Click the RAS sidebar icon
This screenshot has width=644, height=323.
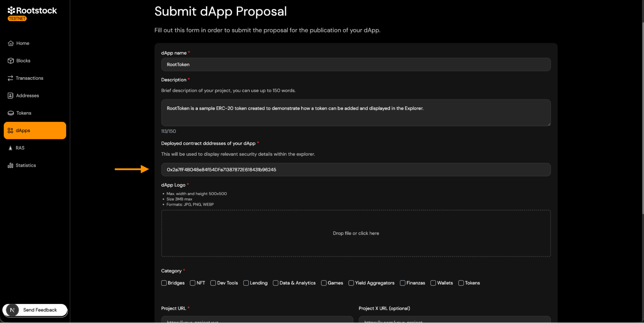10,148
